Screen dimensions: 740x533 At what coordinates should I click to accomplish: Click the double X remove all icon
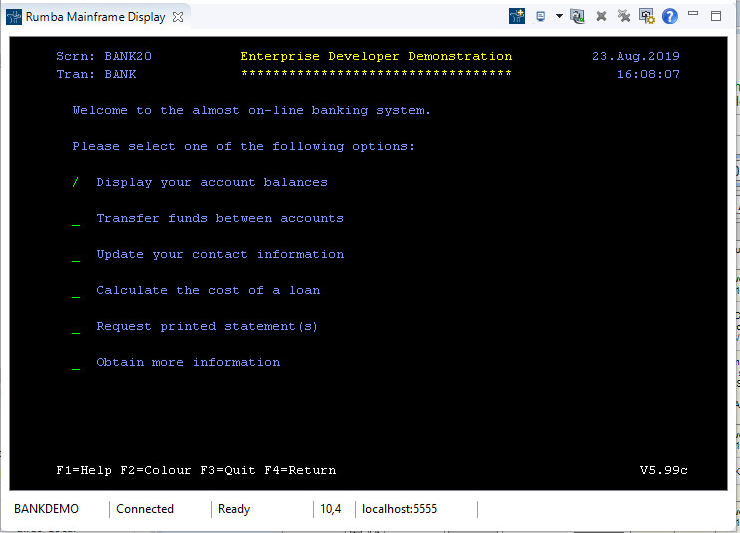[624, 17]
